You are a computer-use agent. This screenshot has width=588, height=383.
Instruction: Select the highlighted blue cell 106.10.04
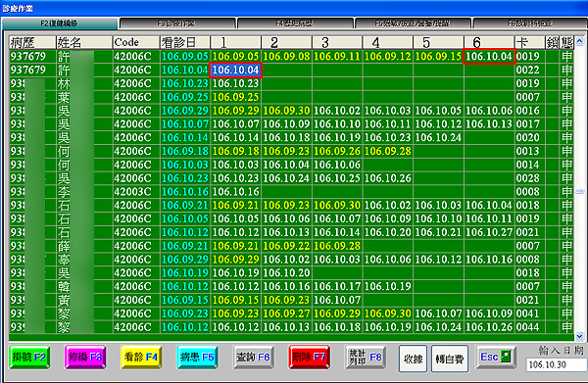[235, 71]
